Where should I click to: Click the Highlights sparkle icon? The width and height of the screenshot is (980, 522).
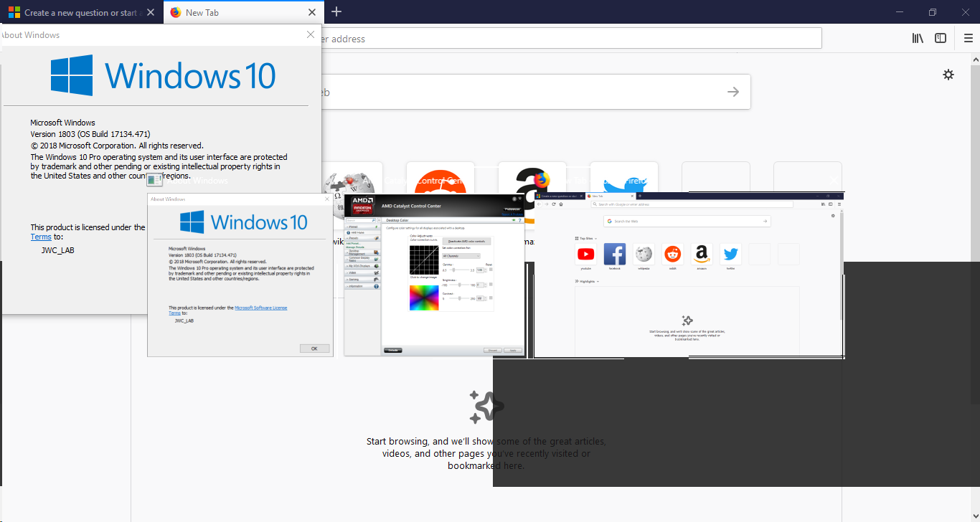[486, 407]
